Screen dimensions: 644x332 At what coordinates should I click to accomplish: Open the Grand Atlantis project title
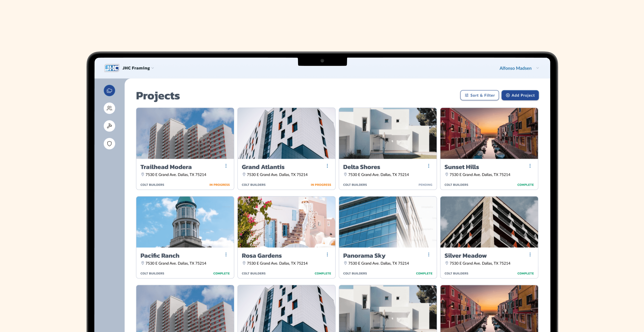click(263, 167)
